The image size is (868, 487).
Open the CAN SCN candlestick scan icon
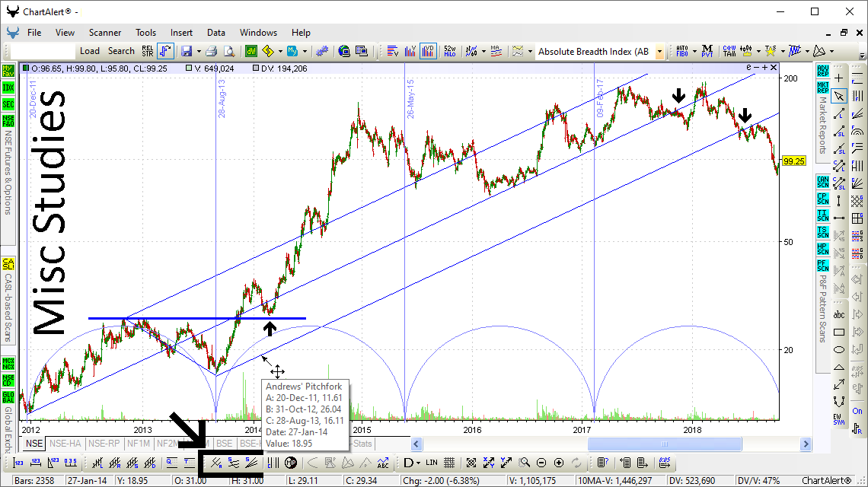(823, 182)
